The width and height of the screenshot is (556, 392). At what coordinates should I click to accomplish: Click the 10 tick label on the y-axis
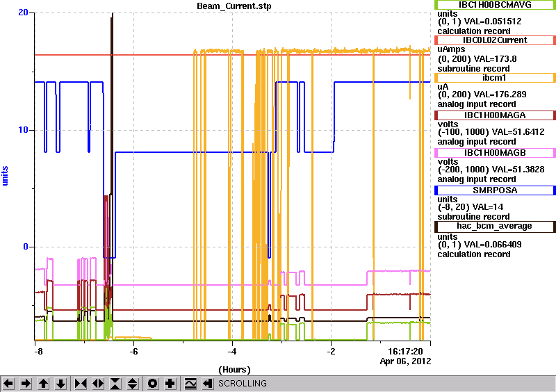click(x=23, y=130)
